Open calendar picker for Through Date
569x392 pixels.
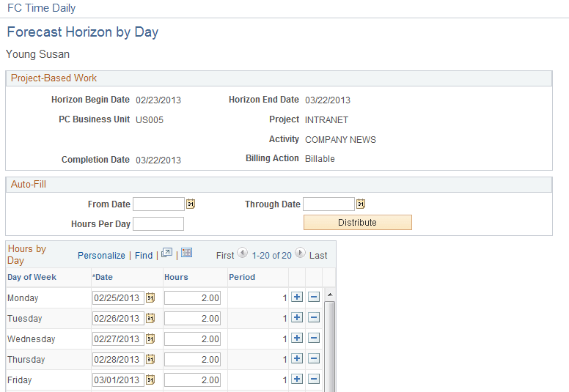[x=361, y=204]
